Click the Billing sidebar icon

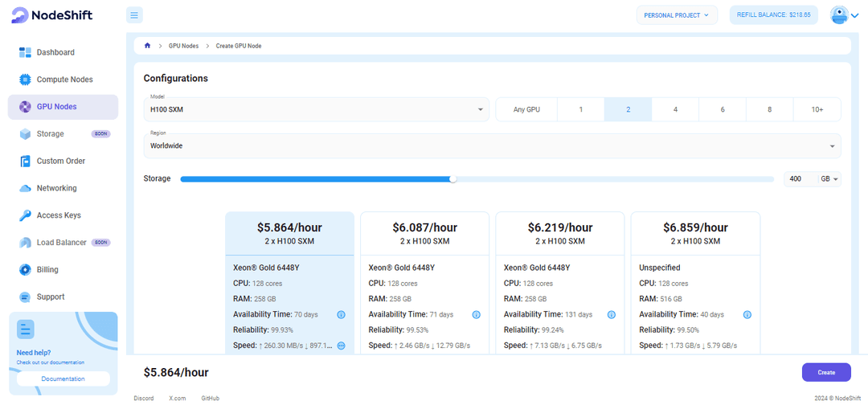25,269
